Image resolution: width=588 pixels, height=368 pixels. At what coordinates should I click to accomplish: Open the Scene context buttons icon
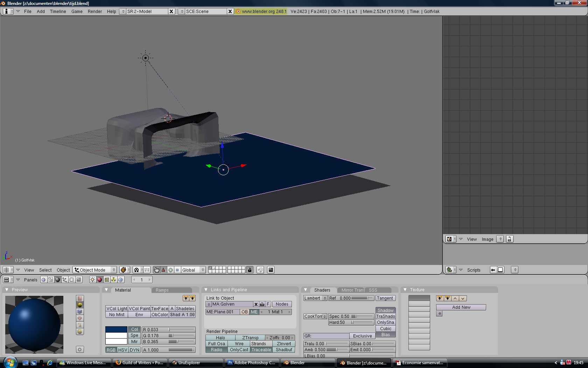(x=79, y=280)
